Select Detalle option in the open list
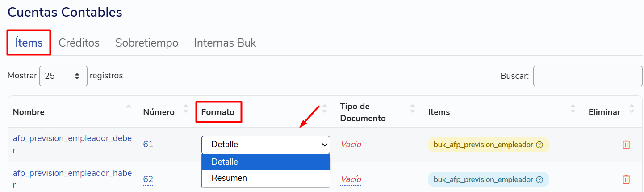Viewport: 644px width, 192px height. click(x=266, y=162)
